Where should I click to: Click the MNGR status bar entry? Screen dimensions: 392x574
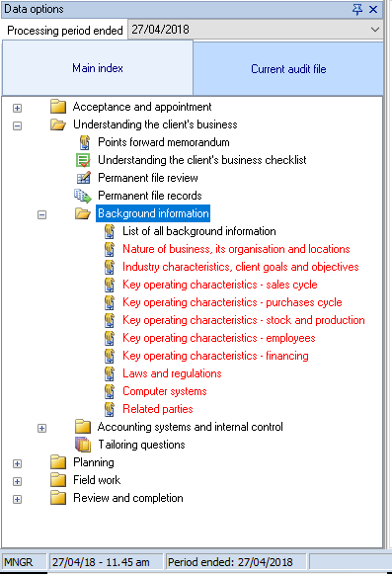[x=24, y=562]
